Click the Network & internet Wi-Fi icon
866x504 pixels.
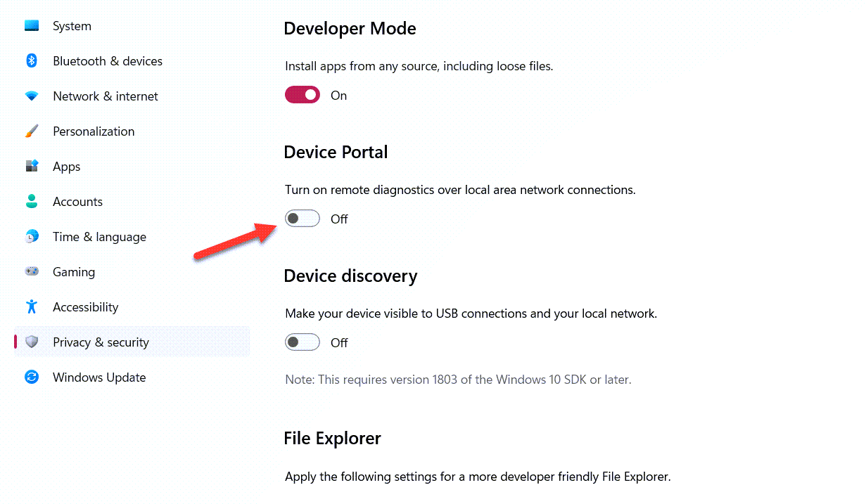(x=32, y=96)
